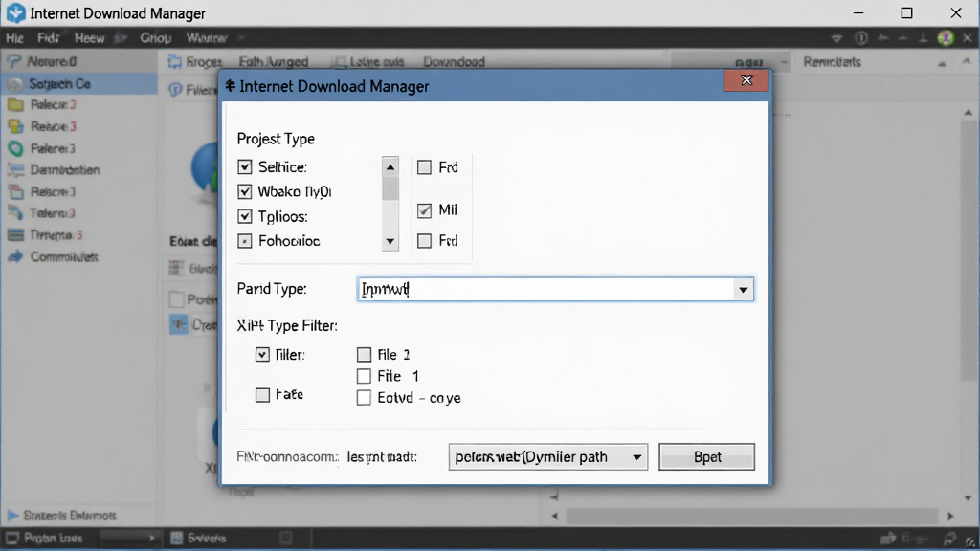Open the dropdown triangle in the menu bar

836,38
